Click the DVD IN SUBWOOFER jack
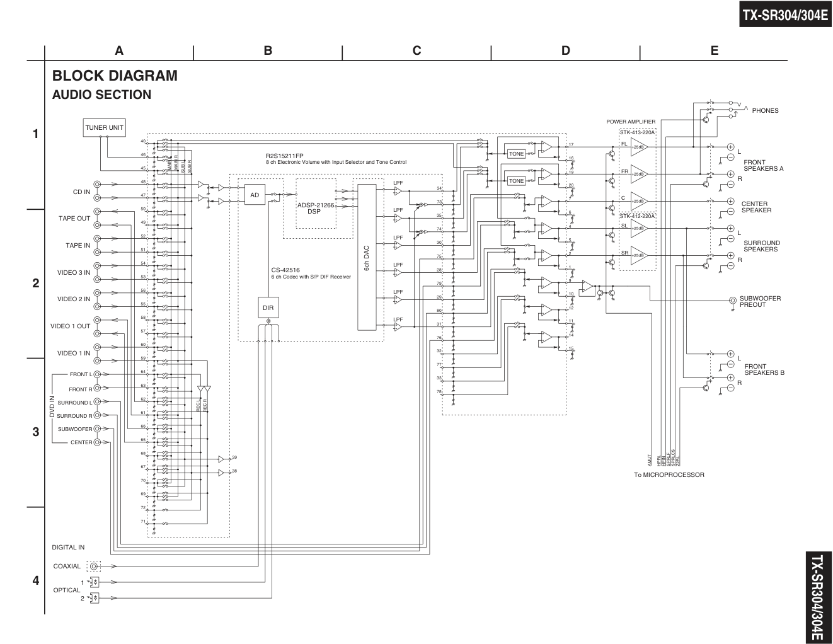The image size is (833, 644). click(x=98, y=429)
